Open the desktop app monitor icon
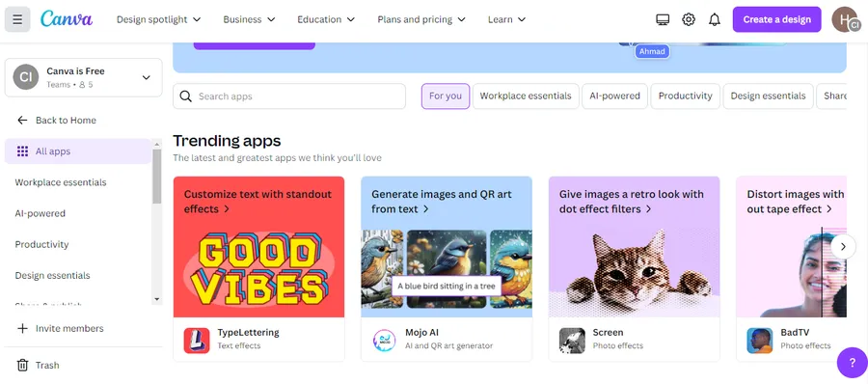This screenshot has height=384, width=868. [x=662, y=19]
